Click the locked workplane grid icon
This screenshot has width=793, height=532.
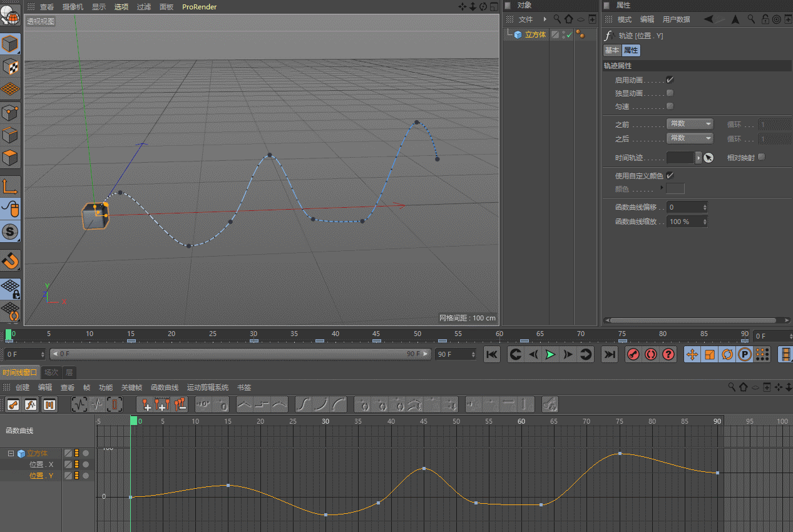tap(10, 289)
